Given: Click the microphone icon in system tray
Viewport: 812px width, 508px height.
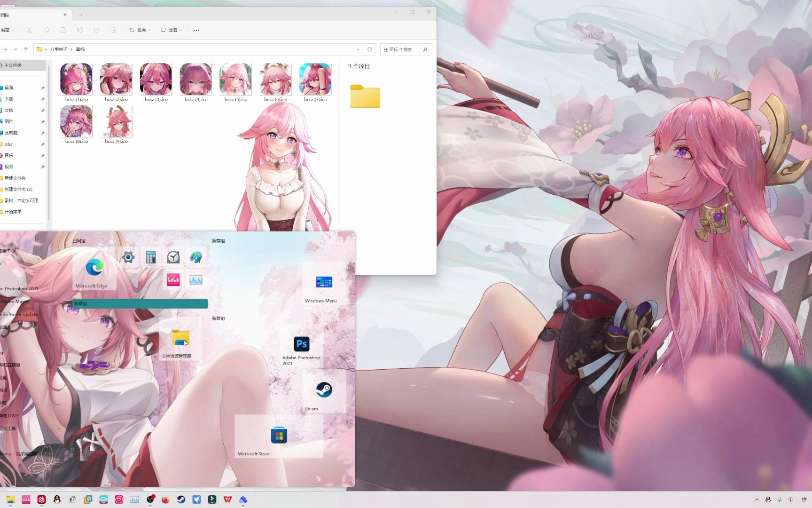Looking at the screenshot, I should (x=780, y=500).
